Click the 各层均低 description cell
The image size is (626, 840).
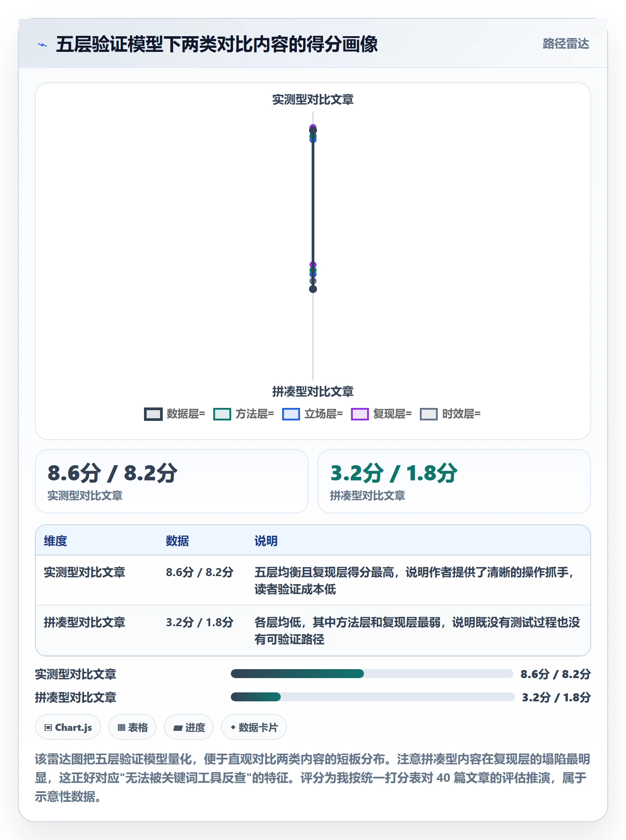(x=417, y=631)
